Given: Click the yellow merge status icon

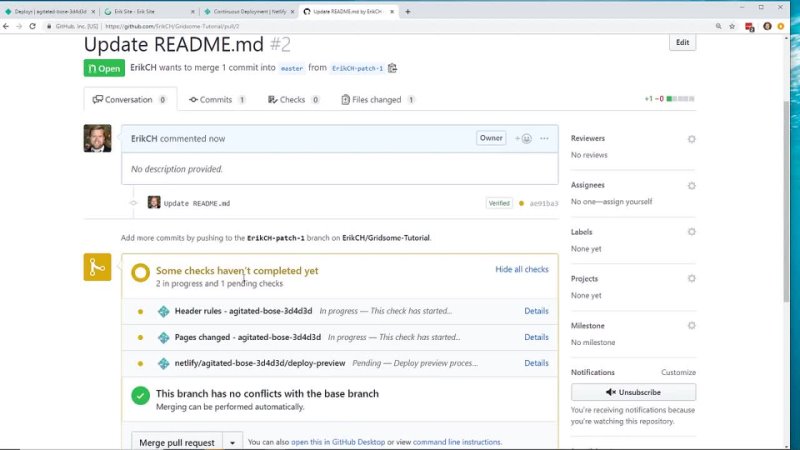Looking at the screenshot, I should [97, 267].
